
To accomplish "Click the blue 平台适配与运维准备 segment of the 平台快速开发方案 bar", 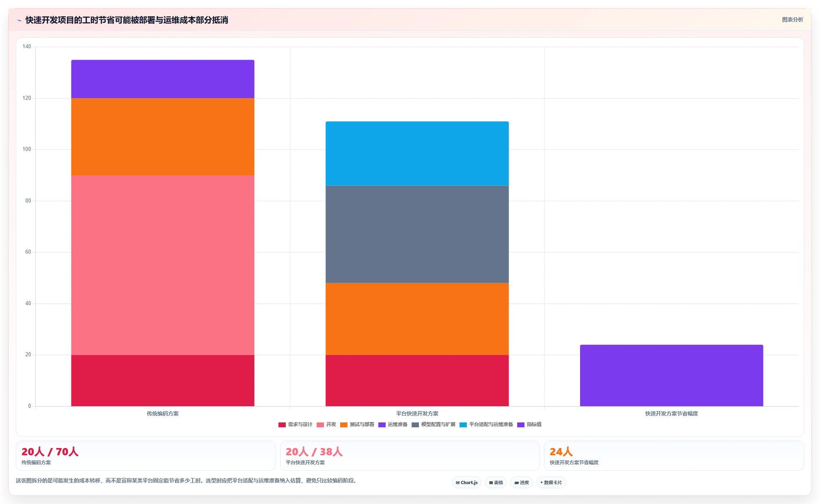I will coord(417,153).
